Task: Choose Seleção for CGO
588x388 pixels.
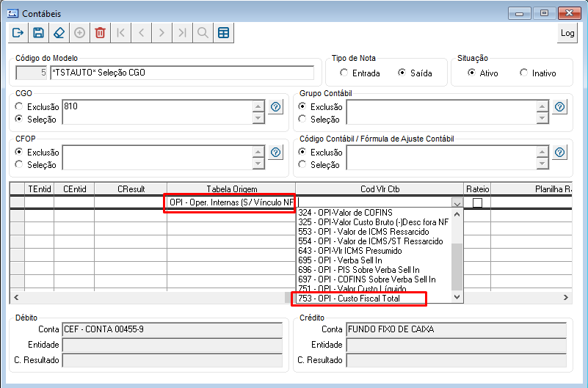Action: click(x=19, y=119)
